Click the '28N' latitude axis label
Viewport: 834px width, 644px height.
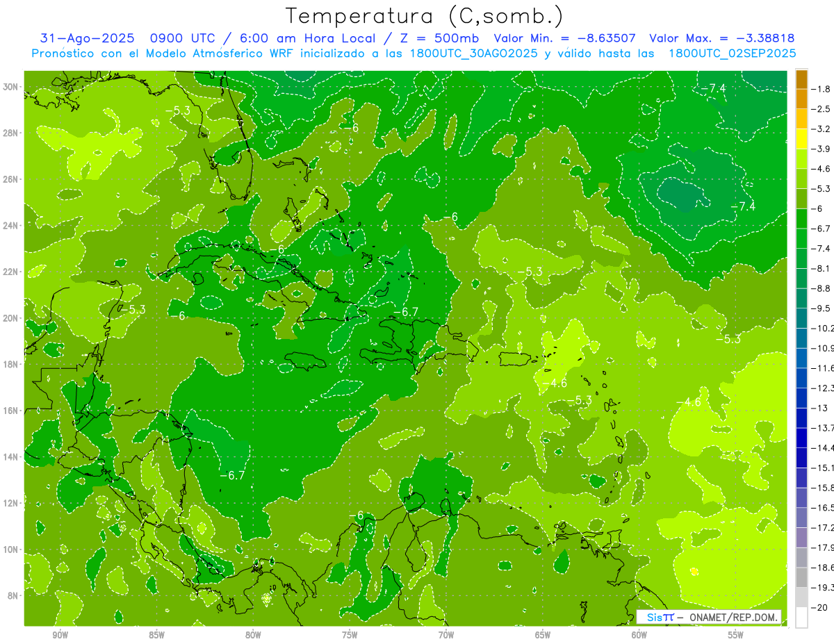(11, 133)
